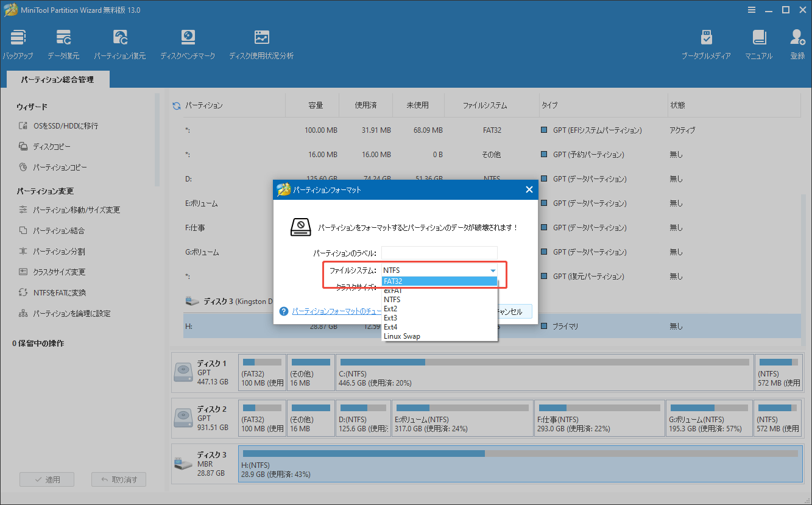Click the ブータブルメディア toolbar icon
The width and height of the screenshot is (812, 505).
coord(706,44)
